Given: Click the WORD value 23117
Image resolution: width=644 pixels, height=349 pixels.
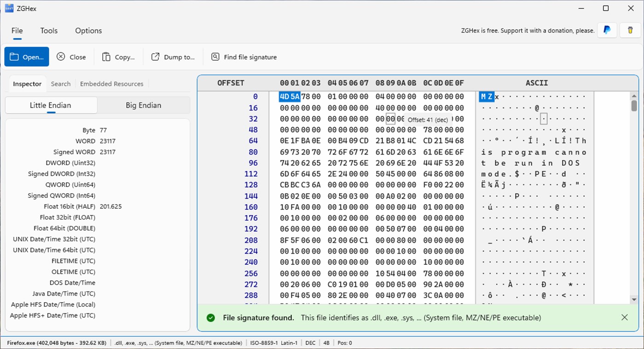Looking at the screenshot, I should point(108,141).
